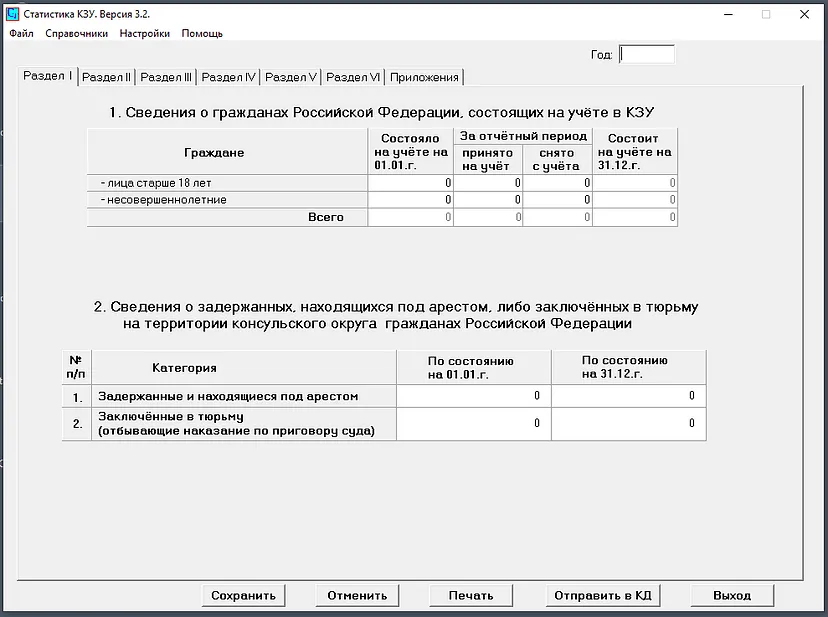Click the Печать button
The width and height of the screenshot is (828, 617).
tap(471, 595)
